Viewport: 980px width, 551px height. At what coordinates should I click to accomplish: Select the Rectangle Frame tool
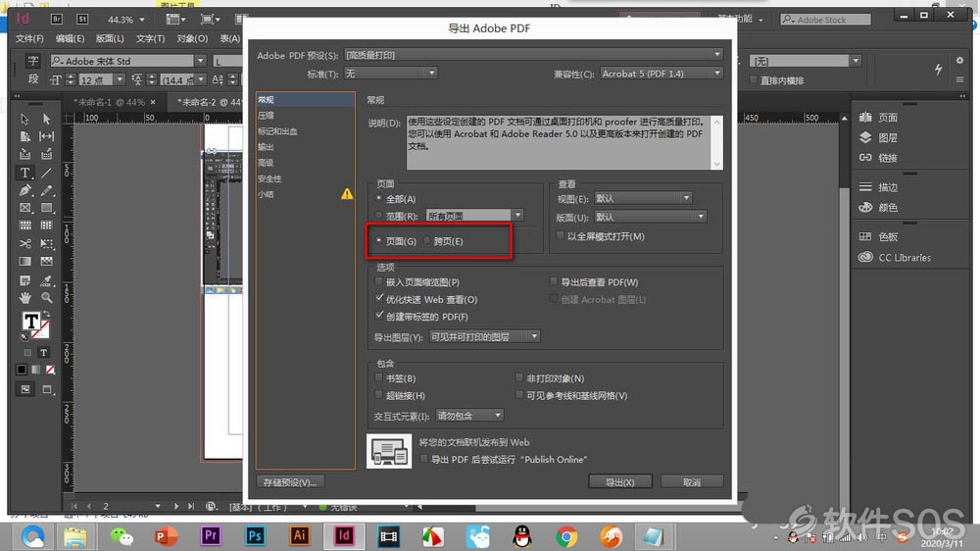point(25,208)
